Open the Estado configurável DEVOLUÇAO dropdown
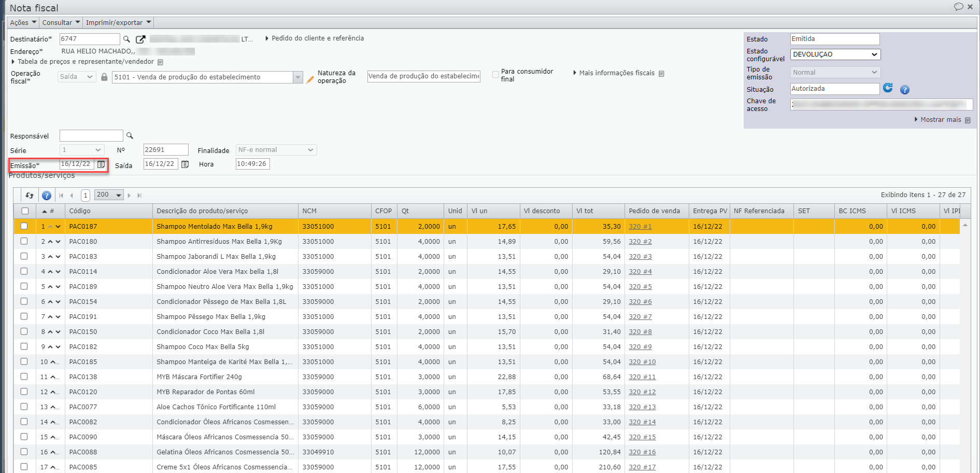 [x=834, y=54]
